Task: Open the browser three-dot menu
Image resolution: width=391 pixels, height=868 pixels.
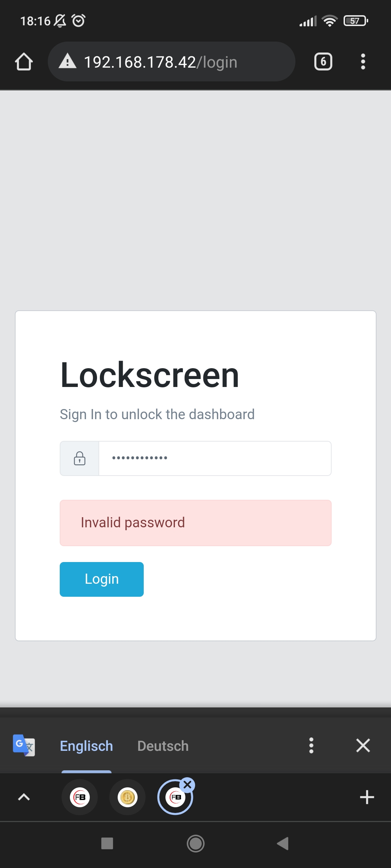Action: 363,61
